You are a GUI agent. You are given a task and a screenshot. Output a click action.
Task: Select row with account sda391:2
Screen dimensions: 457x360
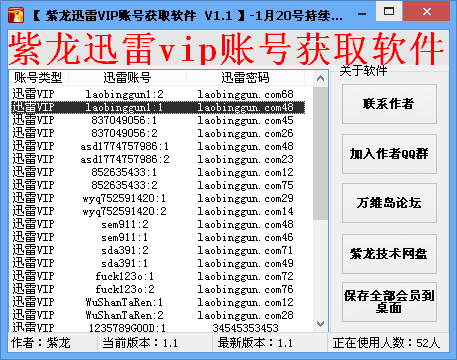(x=158, y=250)
